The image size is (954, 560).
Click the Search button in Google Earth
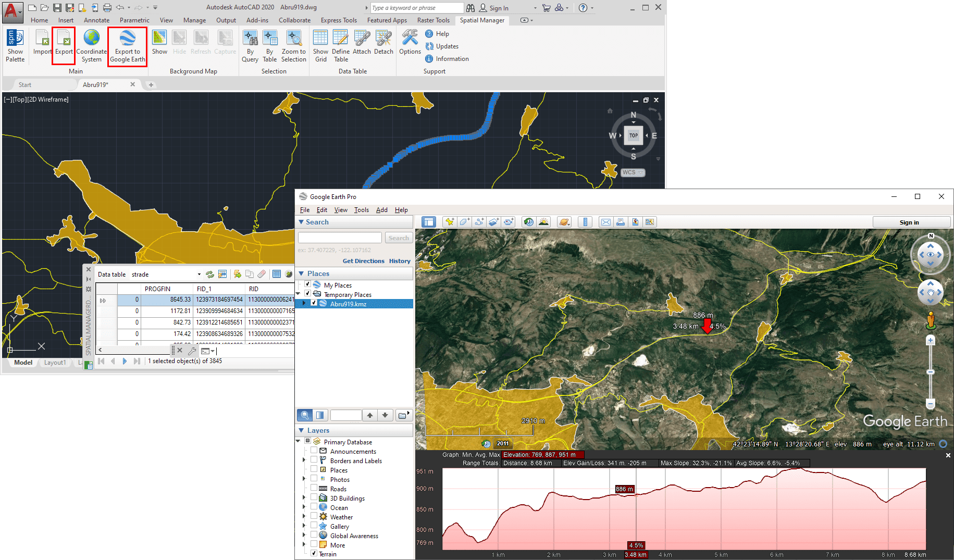399,238
